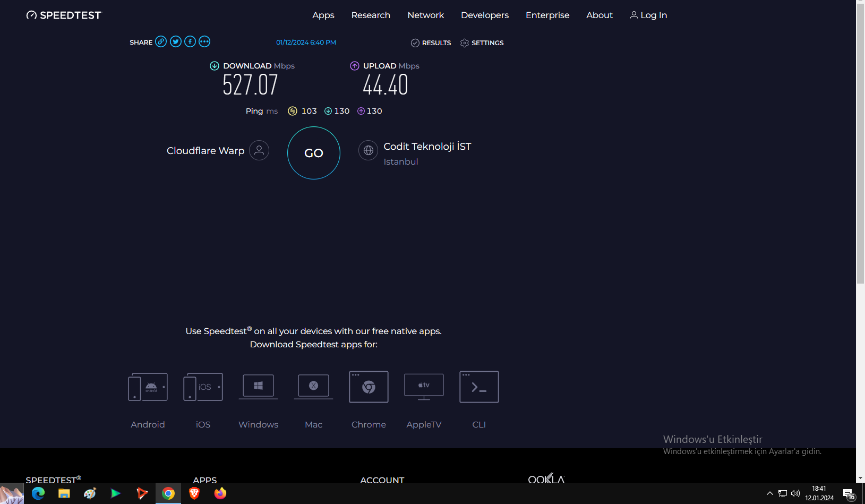Click the Chrome label under app icons
Screen dimensions: 865x504
click(x=369, y=425)
